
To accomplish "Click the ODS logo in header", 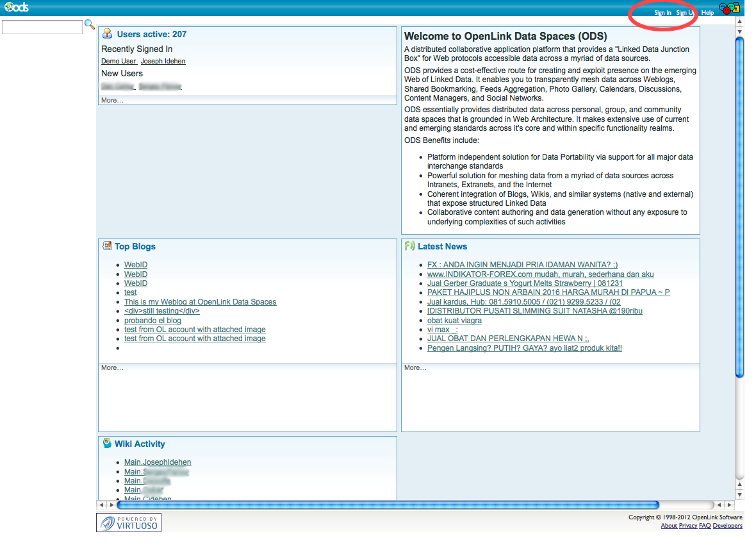I will [16, 8].
